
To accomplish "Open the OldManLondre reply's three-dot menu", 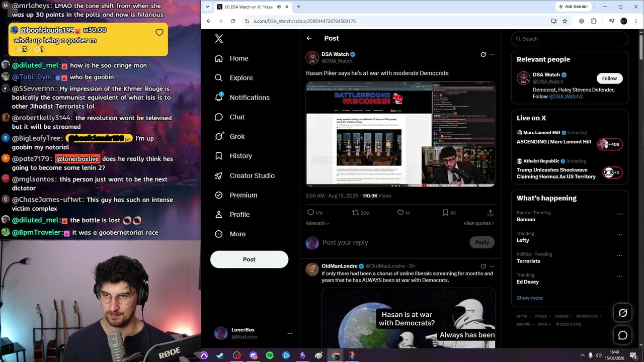I will (x=492, y=266).
